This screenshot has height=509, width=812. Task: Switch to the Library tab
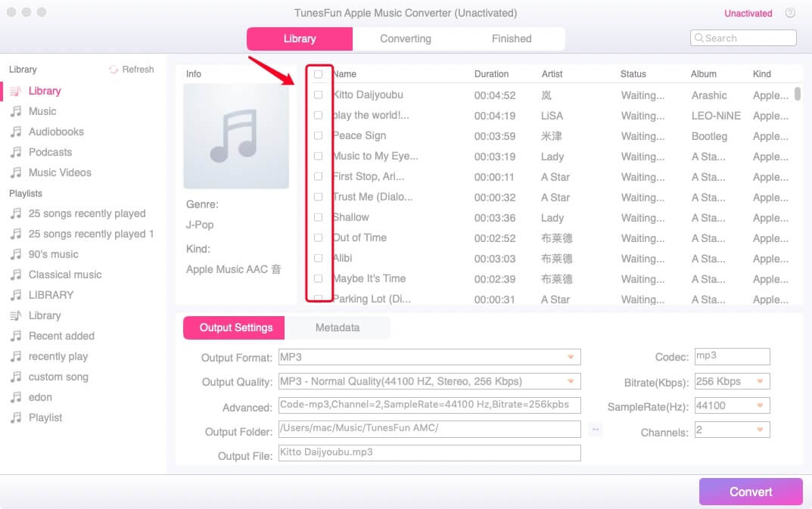click(x=300, y=39)
